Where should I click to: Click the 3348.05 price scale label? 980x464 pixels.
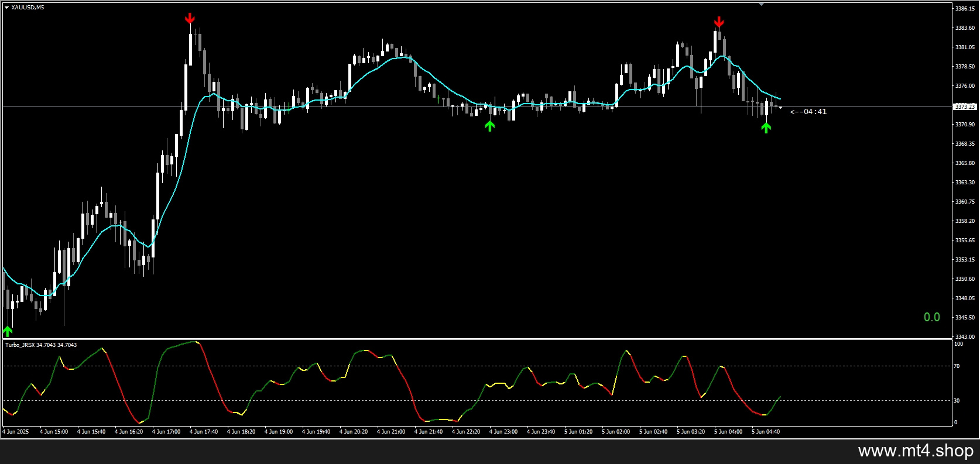(965, 298)
